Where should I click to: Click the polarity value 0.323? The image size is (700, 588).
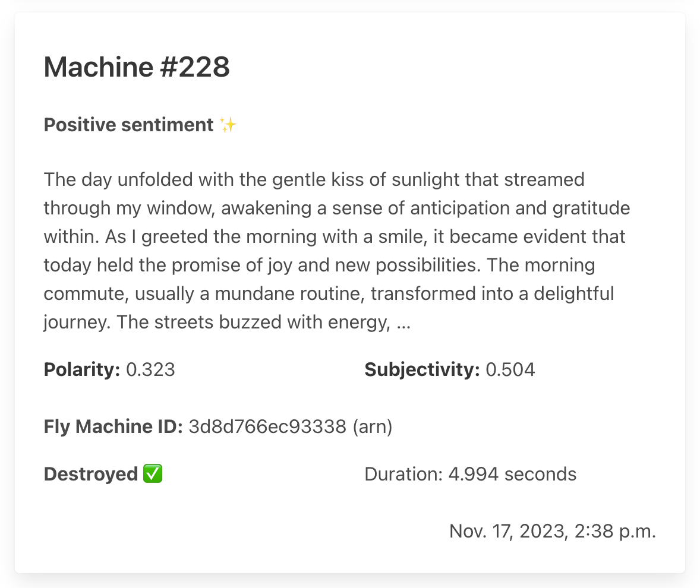click(x=151, y=370)
